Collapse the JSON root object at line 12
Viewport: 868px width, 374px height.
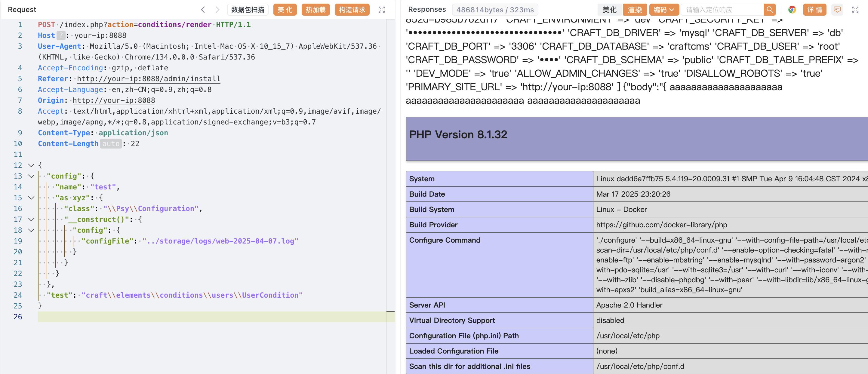pos(31,165)
